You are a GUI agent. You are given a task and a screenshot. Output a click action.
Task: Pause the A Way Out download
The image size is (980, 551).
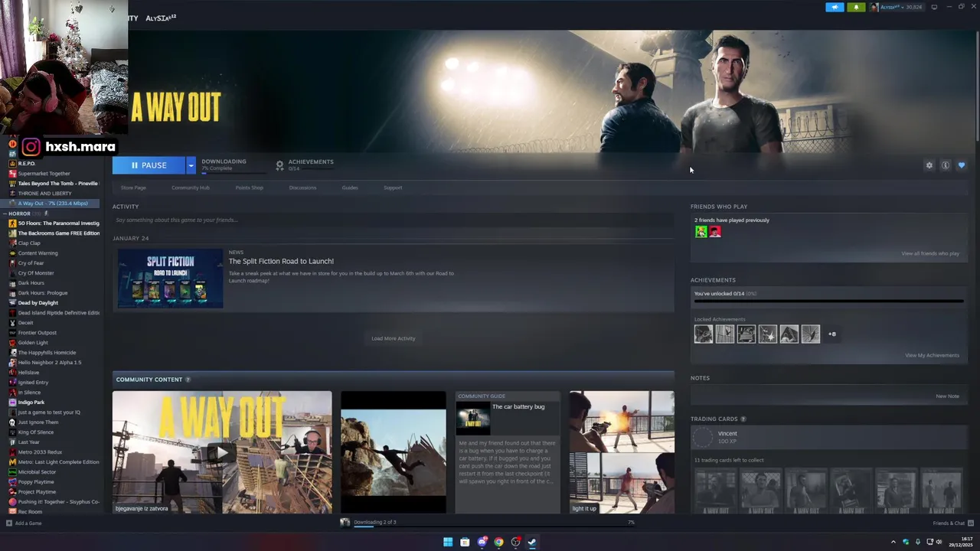(149, 165)
